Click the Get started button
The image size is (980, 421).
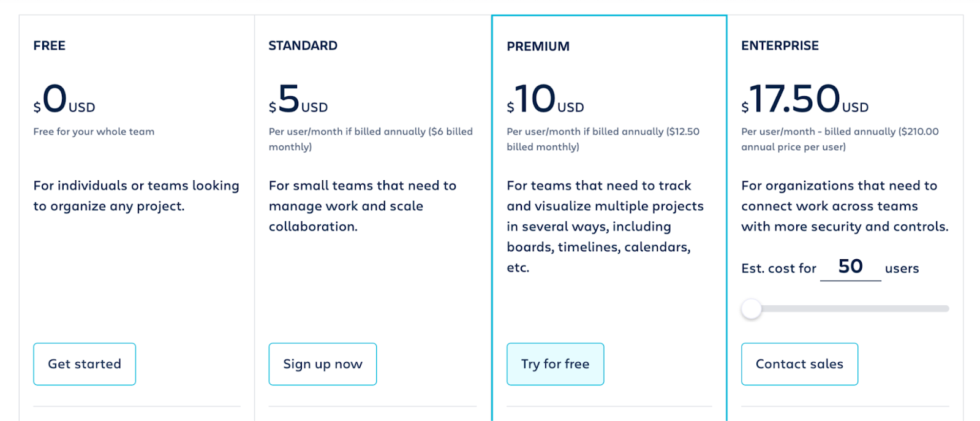pyautogui.click(x=85, y=364)
